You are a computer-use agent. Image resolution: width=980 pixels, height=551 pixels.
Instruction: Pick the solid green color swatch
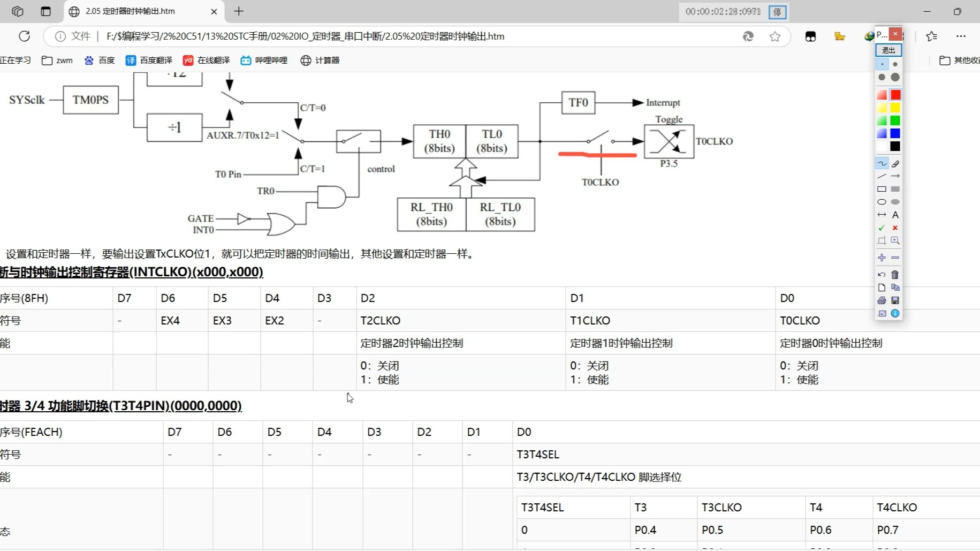[x=895, y=120]
